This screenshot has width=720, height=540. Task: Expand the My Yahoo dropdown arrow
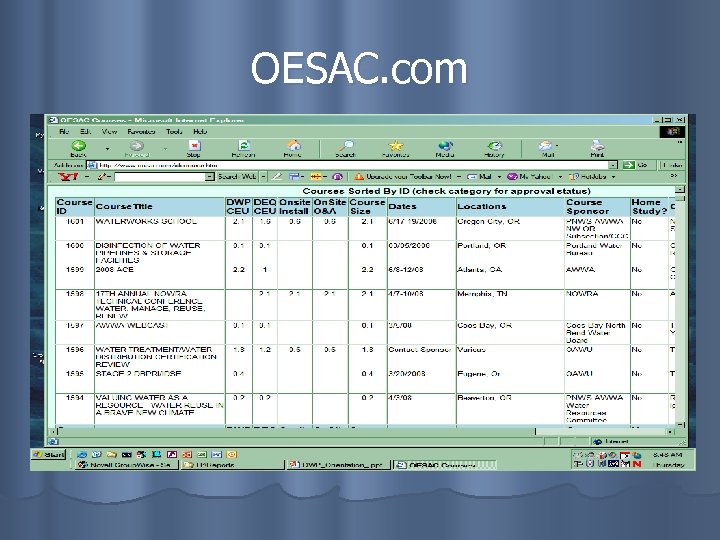point(560,177)
